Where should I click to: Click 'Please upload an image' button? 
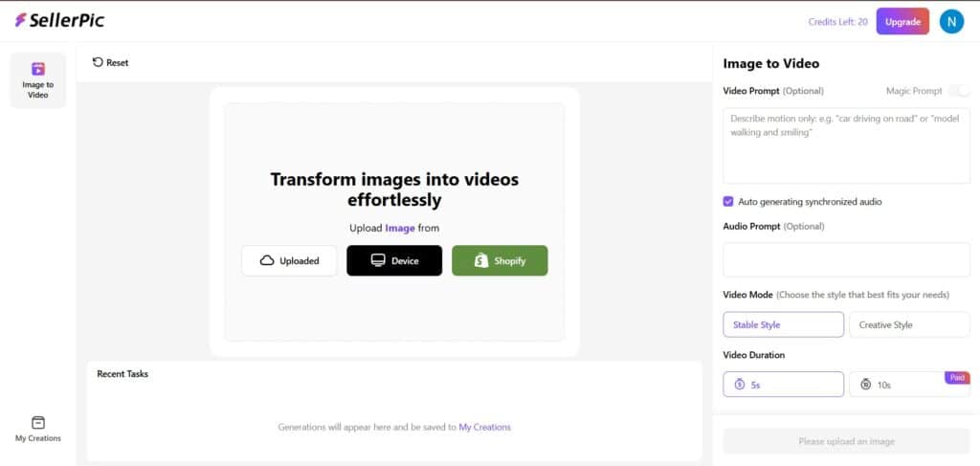coord(846,441)
